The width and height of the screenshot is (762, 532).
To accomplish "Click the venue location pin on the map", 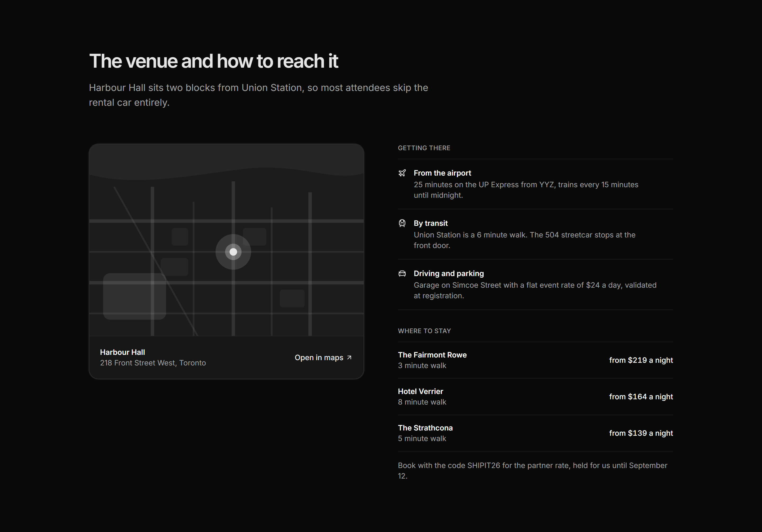I will pyautogui.click(x=233, y=252).
